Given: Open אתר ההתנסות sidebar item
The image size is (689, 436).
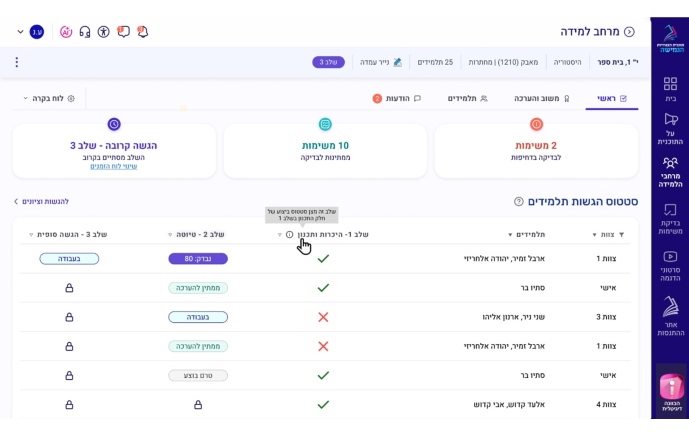Looking at the screenshot, I should click(670, 316).
